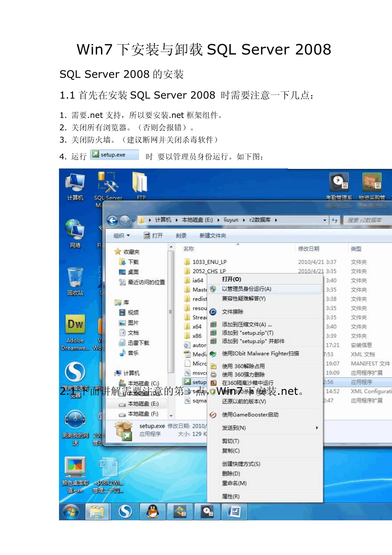
Task: Select the x64 folder
Action: click(x=193, y=327)
